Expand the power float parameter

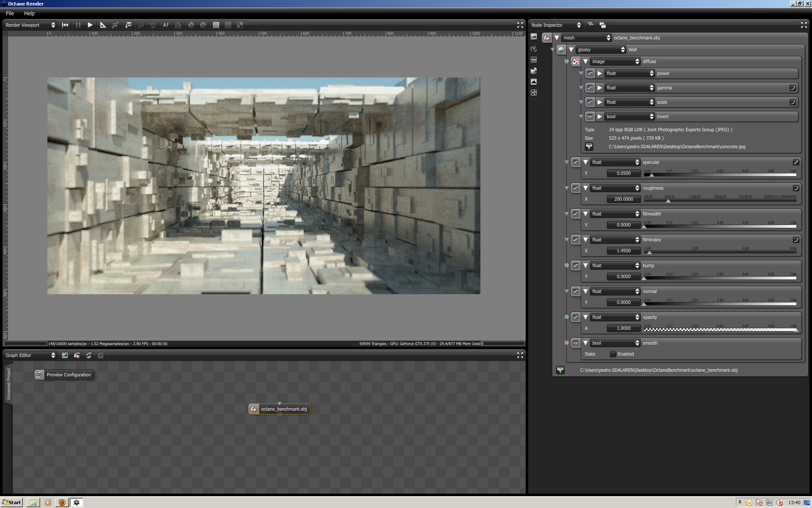click(x=600, y=73)
